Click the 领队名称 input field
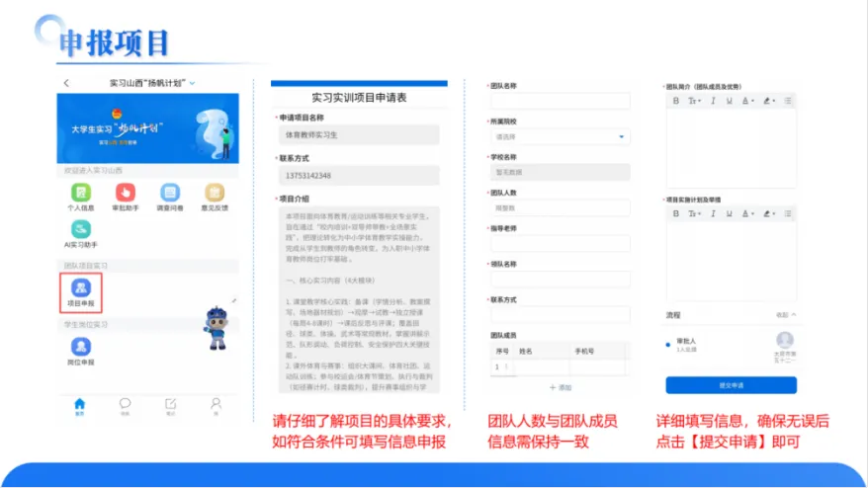This screenshot has height=488, width=868. pyautogui.click(x=561, y=280)
